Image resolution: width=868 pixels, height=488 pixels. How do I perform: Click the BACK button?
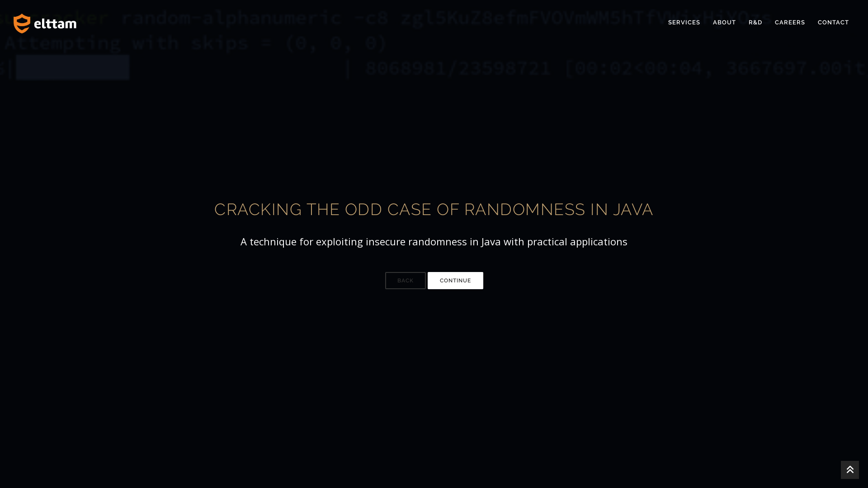coord(406,280)
